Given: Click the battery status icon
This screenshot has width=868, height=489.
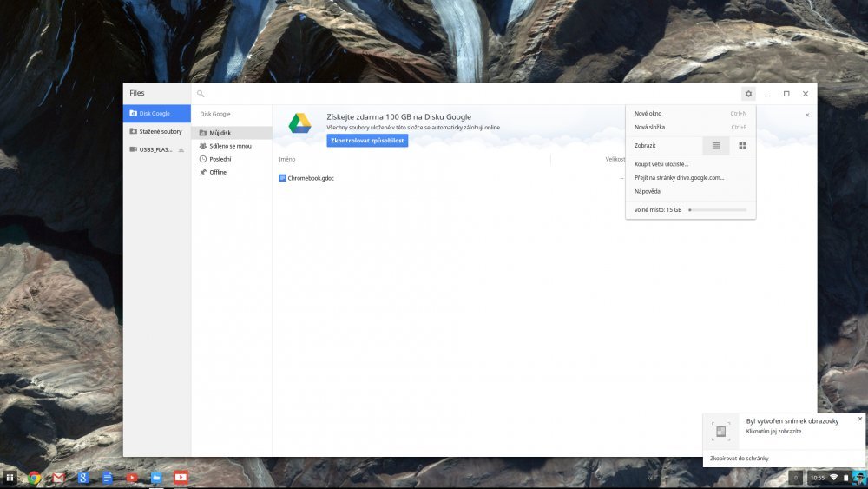Looking at the screenshot, I should tap(845, 478).
